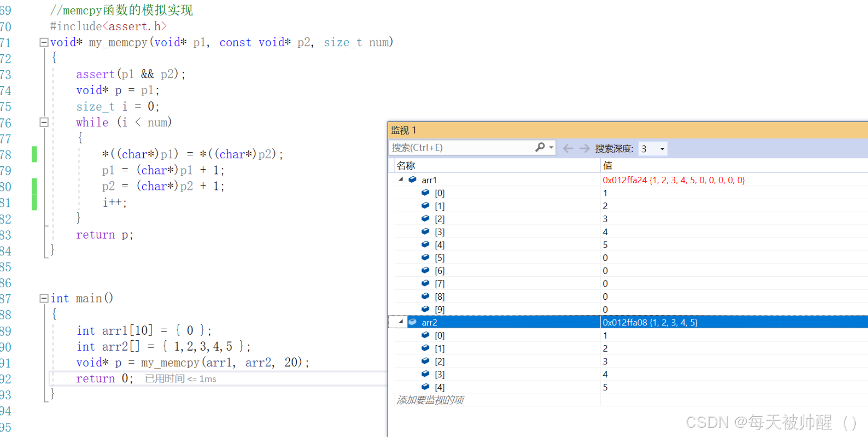Image resolution: width=868 pixels, height=437 pixels.
Task: Click the cube icon beside arr1 element [0]
Action: point(425,192)
